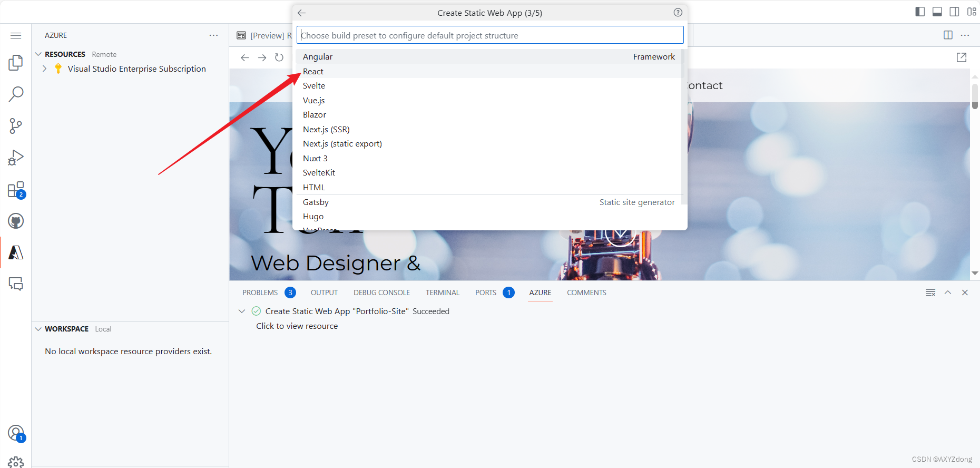The width and height of the screenshot is (980, 468).
Task: Open the GitHub view
Action: pyautogui.click(x=16, y=221)
